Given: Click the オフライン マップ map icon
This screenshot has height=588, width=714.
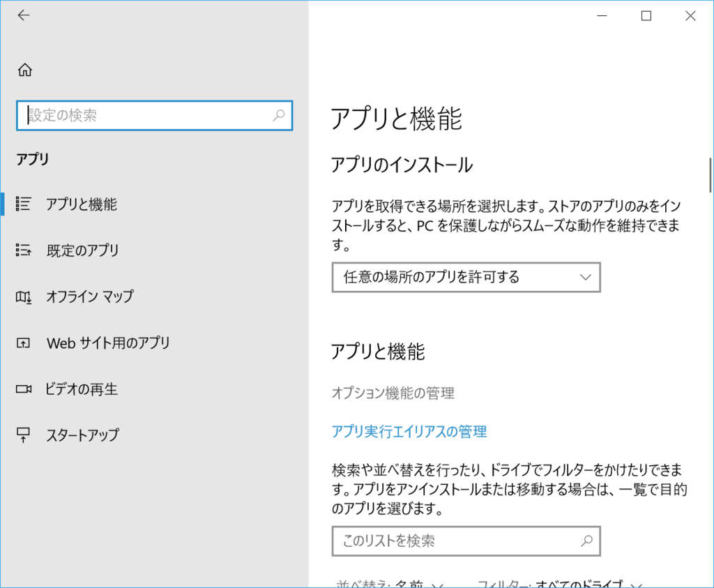Looking at the screenshot, I should pyautogui.click(x=23, y=296).
